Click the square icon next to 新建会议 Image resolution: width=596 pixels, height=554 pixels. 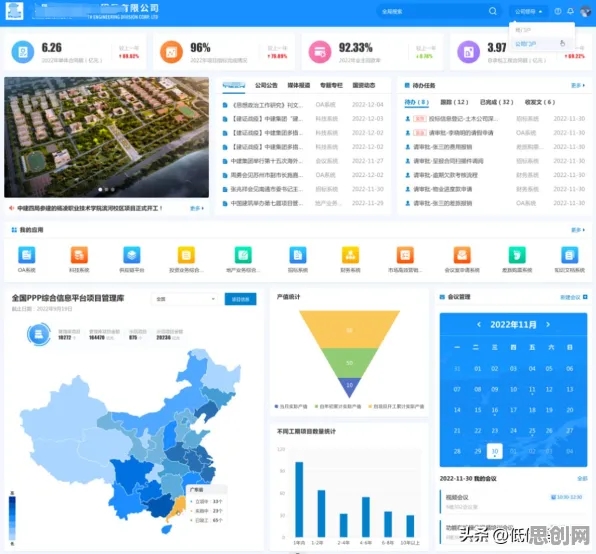coord(585,297)
